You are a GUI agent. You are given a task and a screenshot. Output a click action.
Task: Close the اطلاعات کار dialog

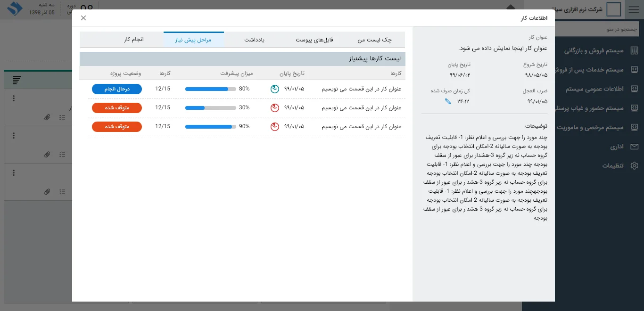(83, 18)
